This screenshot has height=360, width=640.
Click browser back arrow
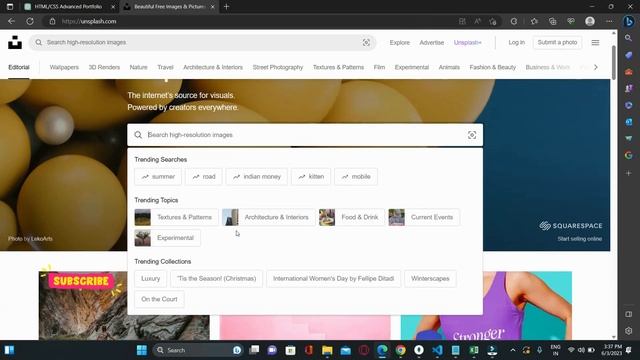11,21
